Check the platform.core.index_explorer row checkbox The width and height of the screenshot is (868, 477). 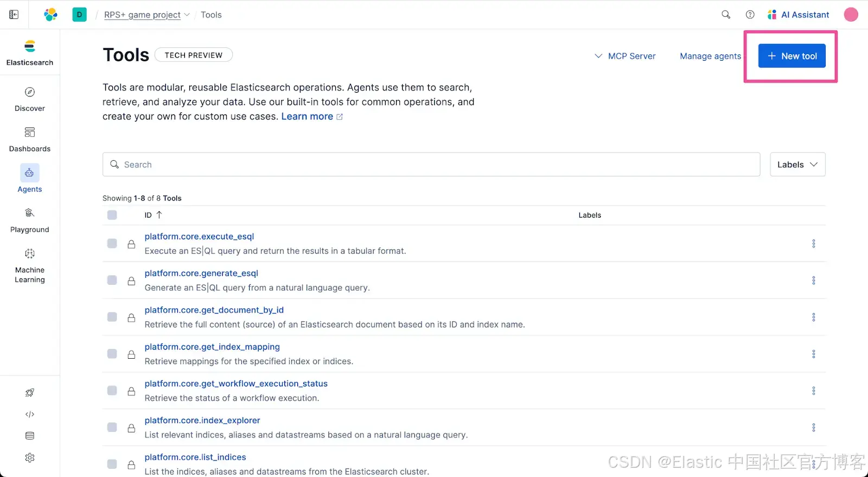(112, 427)
